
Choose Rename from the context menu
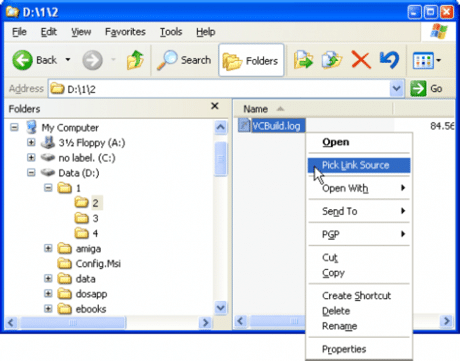click(x=359, y=326)
